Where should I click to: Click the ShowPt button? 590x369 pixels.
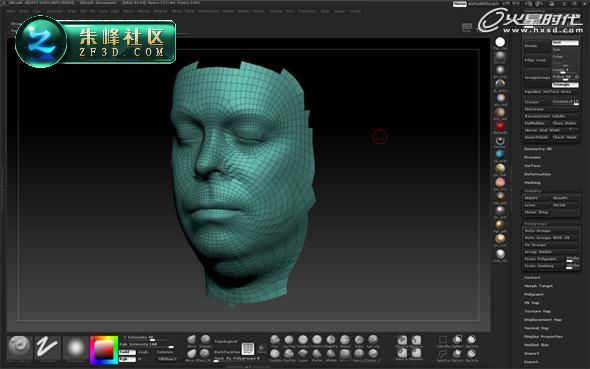pos(565,198)
